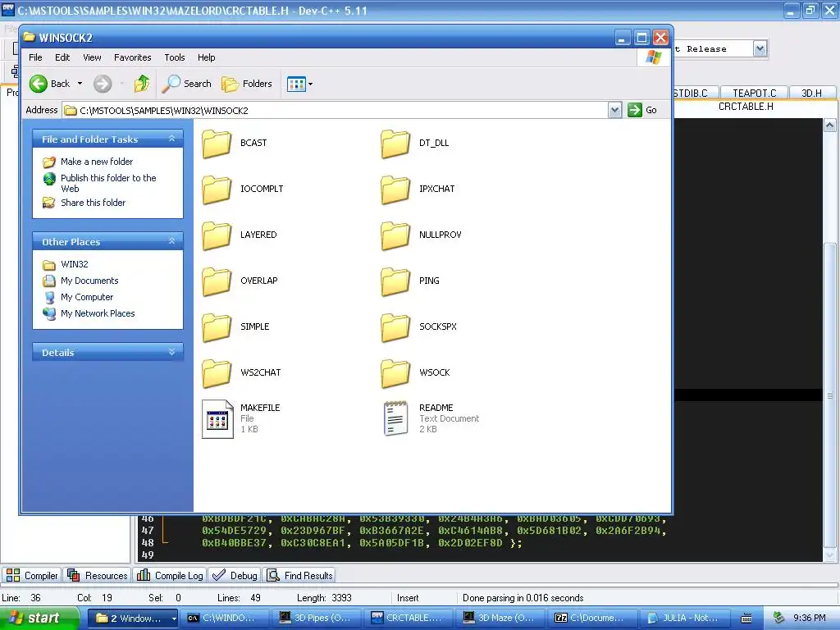Image resolution: width=840 pixels, height=630 pixels.
Task: Expand the Details panel
Action: (x=172, y=352)
